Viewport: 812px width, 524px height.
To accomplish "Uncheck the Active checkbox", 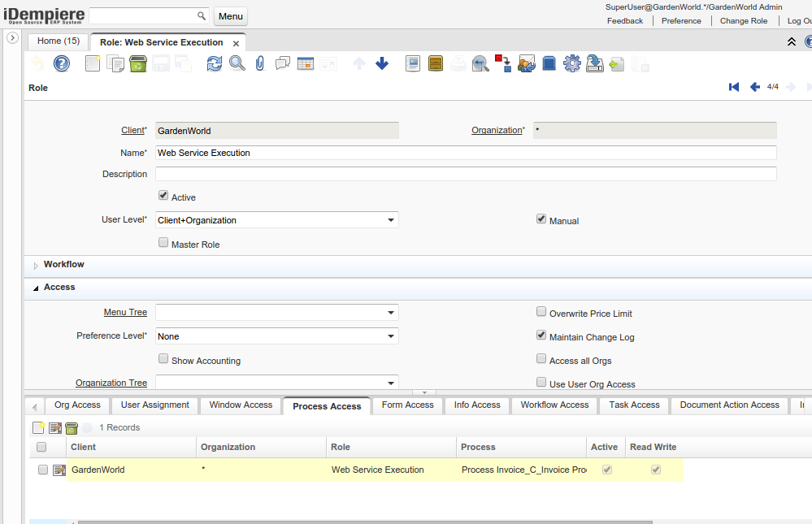I will (x=163, y=196).
